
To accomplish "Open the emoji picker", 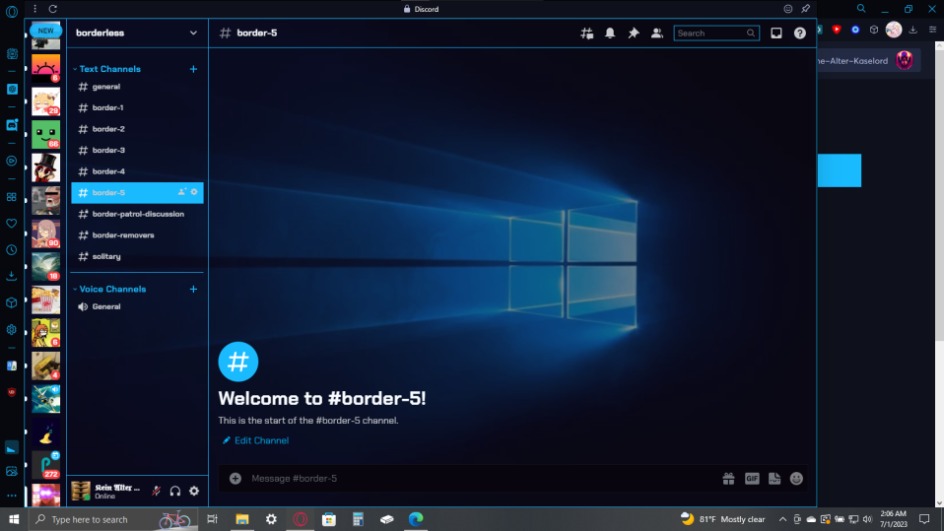I will (796, 478).
